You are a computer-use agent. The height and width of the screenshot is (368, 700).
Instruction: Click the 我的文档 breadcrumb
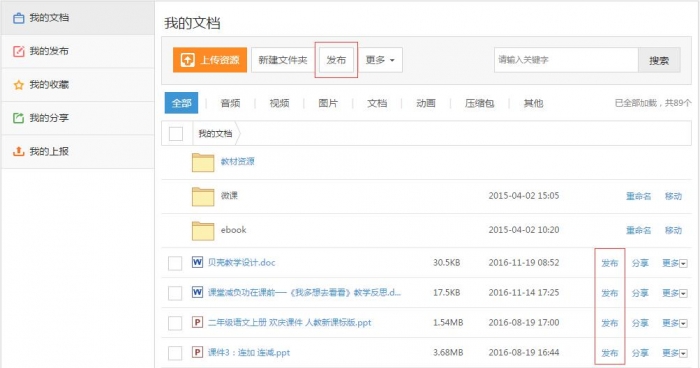click(x=215, y=134)
